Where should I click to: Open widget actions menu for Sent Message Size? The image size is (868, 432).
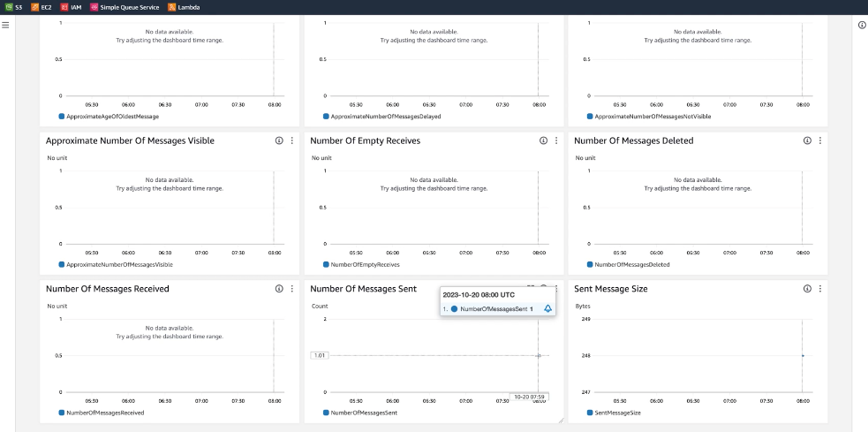tap(819, 289)
